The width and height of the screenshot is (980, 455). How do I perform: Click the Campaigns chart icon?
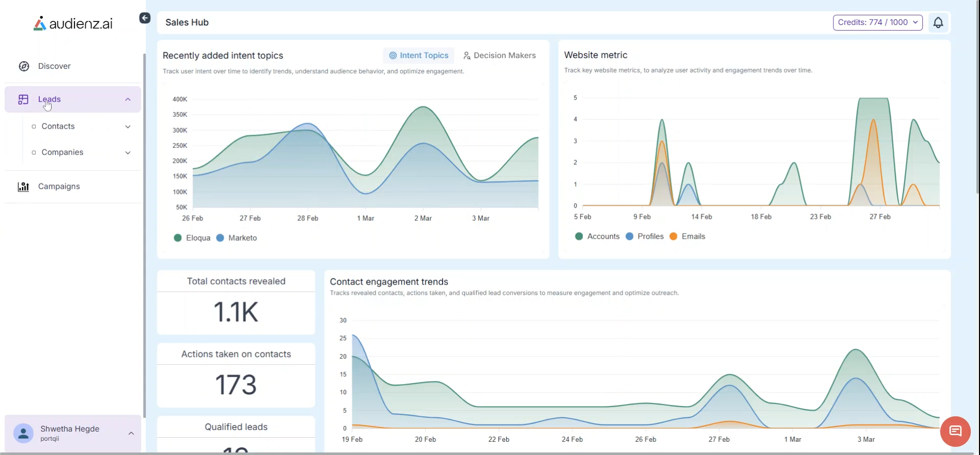click(23, 187)
